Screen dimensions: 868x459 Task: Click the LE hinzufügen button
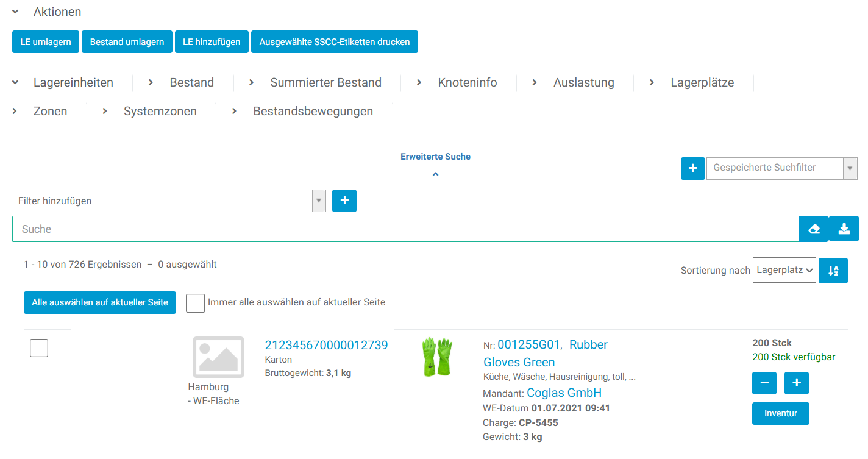point(212,41)
